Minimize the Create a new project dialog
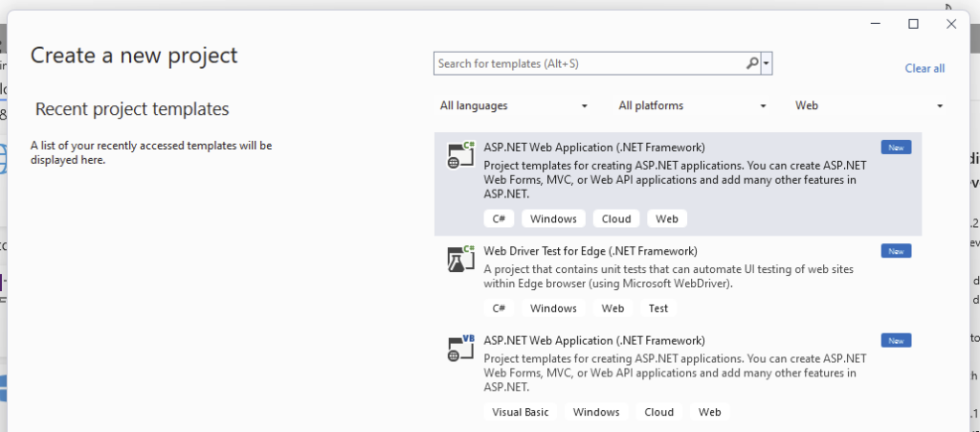 (876, 24)
